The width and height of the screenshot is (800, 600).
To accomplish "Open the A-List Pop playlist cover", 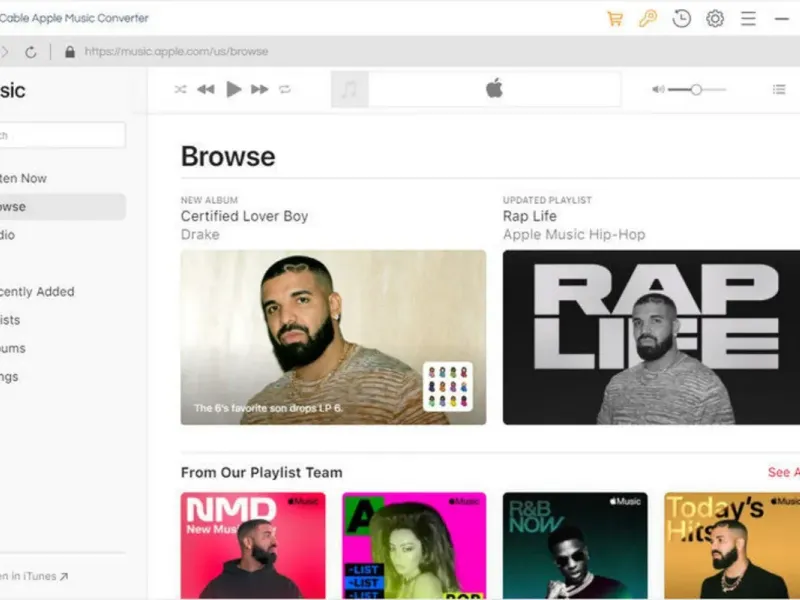I will pos(414,545).
